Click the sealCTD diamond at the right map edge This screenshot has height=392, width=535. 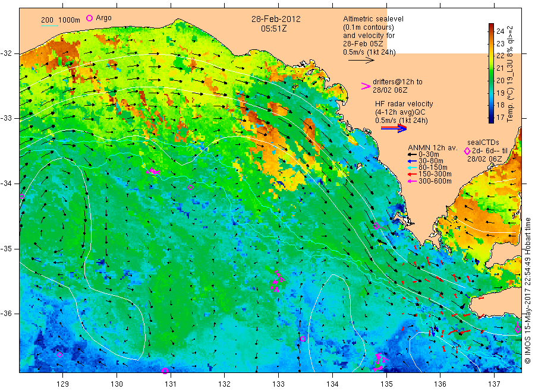(518, 329)
